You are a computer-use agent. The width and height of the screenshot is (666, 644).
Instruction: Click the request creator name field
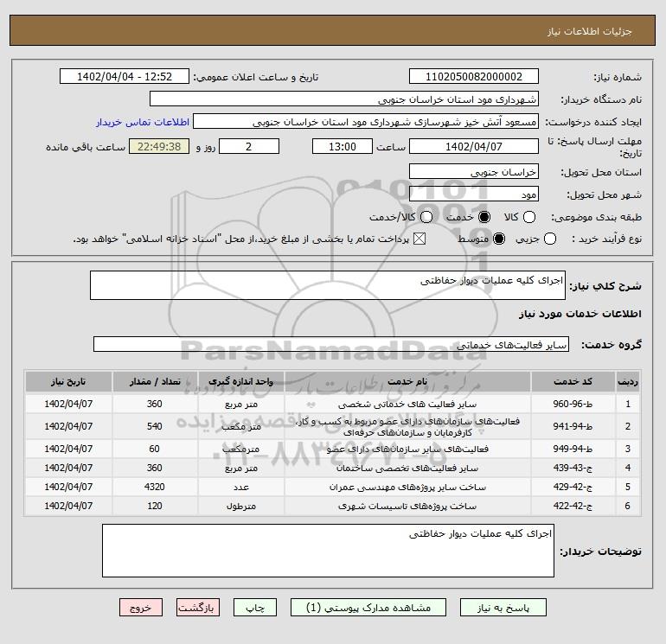coord(366,121)
